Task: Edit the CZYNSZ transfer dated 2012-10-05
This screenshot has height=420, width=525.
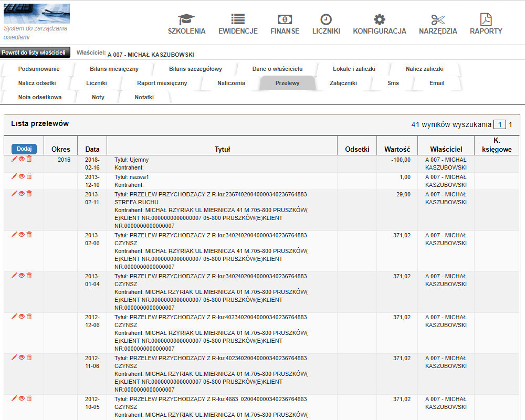Action: tap(14, 398)
